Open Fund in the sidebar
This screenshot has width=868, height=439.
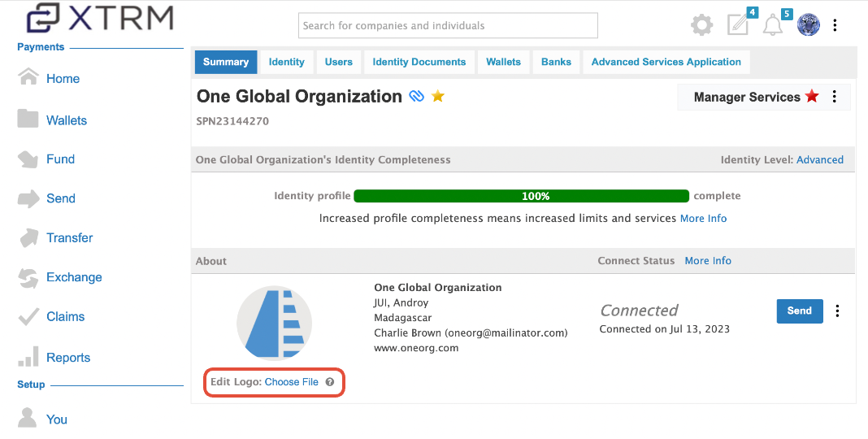point(60,159)
